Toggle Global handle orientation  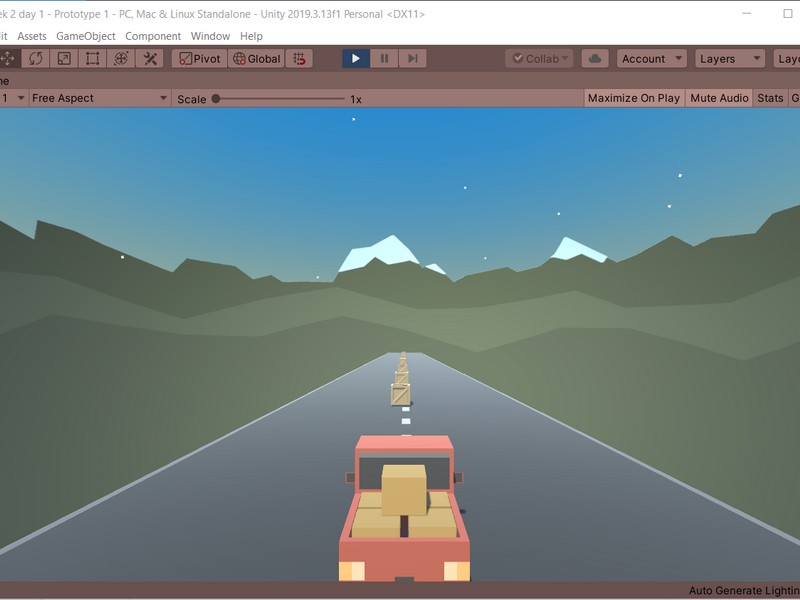point(254,58)
